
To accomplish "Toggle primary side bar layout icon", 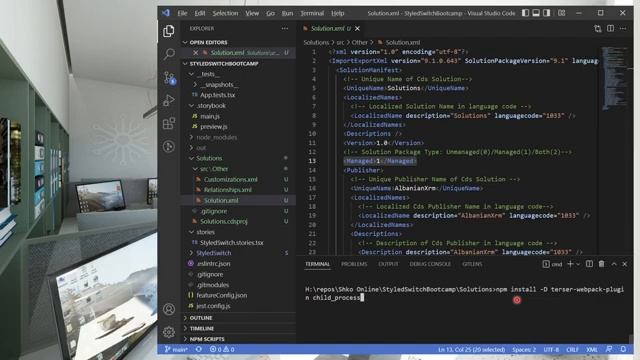I will tap(525, 13).
